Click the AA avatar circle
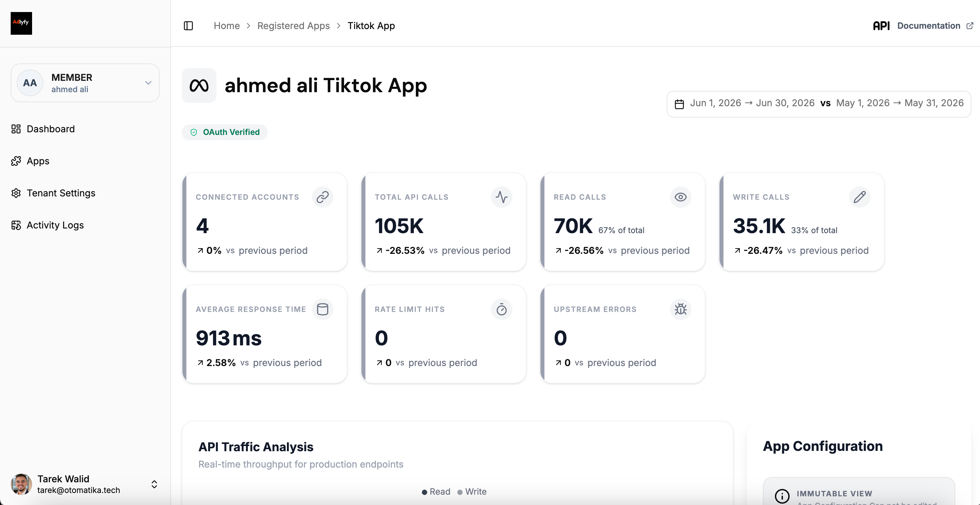The height and width of the screenshot is (505, 980). click(30, 83)
